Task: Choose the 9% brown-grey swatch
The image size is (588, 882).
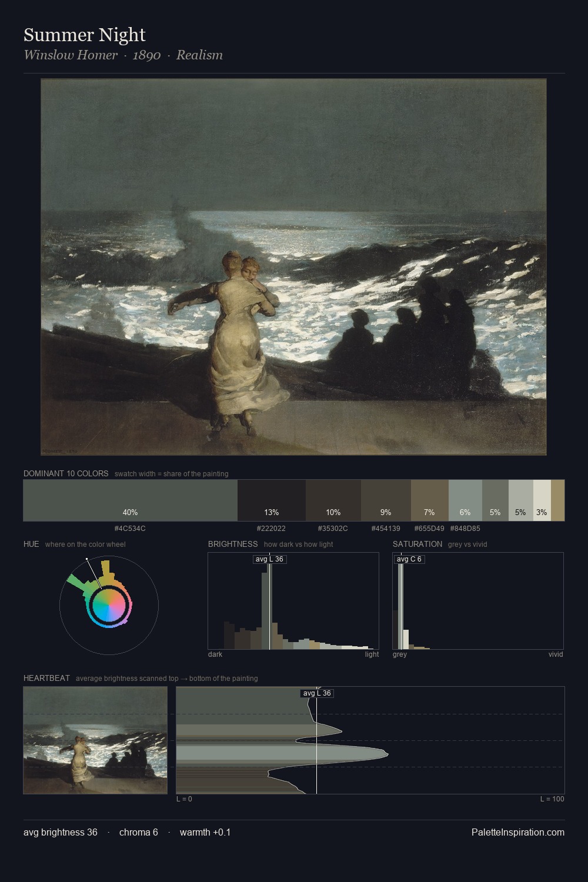Action: (386, 500)
